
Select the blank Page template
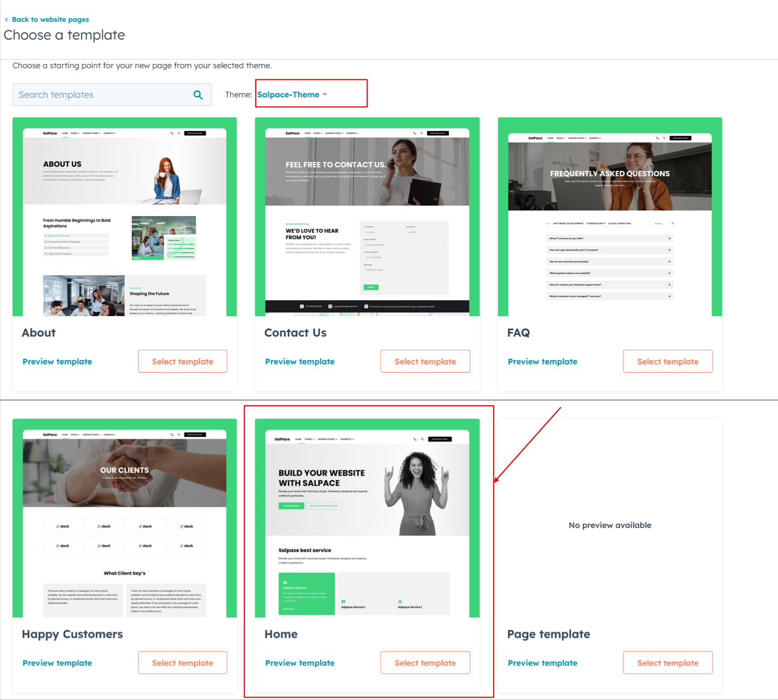pyautogui.click(x=667, y=663)
